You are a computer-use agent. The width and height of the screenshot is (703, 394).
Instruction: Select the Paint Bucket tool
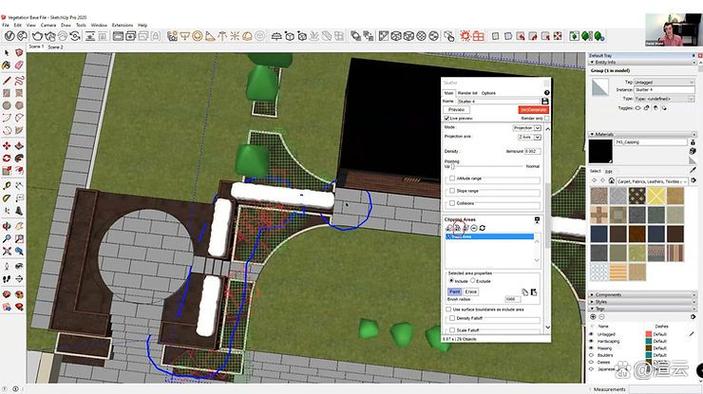[6, 65]
